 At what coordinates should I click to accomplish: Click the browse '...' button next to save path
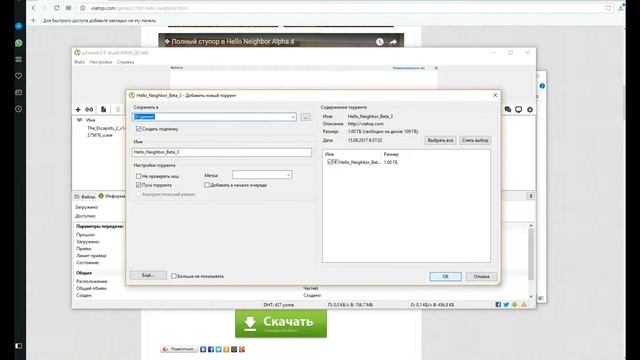(x=305, y=117)
